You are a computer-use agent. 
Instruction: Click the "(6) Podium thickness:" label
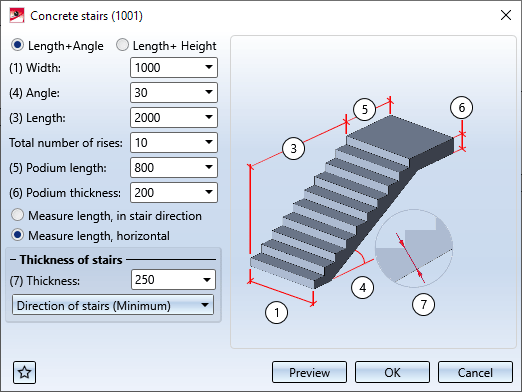(65, 193)
